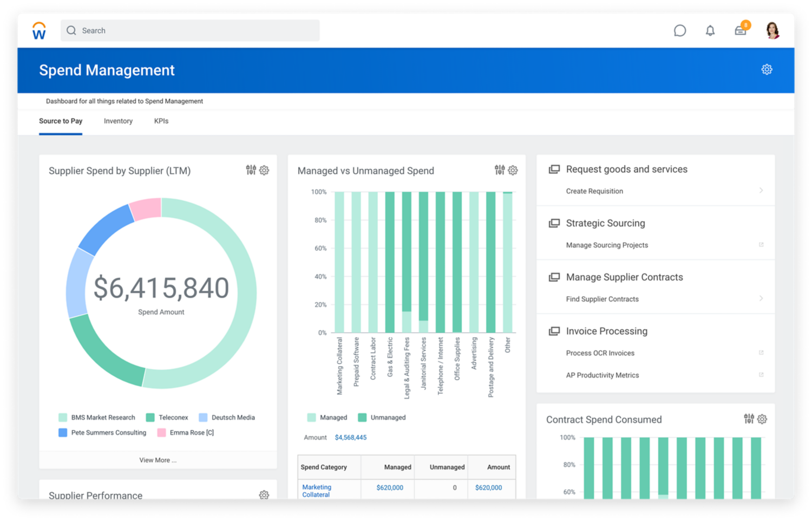Click the Workday logo
The height and width of the screenshot is (521, 812).
click(x=38, y=31)
